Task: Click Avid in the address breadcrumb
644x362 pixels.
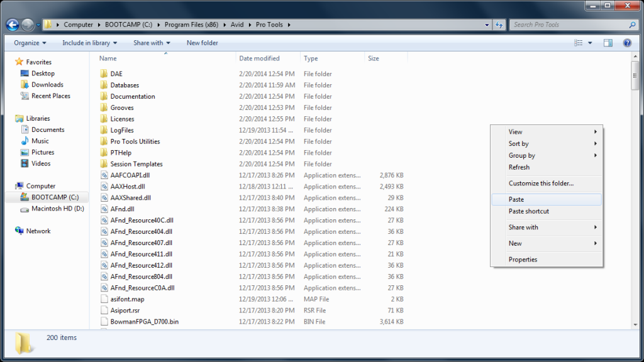Action: coord(237,25)
